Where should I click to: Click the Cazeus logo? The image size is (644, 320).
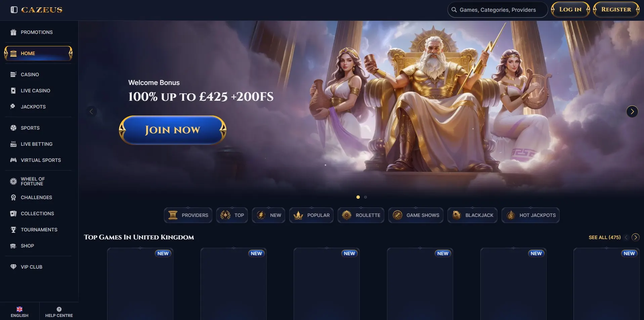tap(42, 10)
